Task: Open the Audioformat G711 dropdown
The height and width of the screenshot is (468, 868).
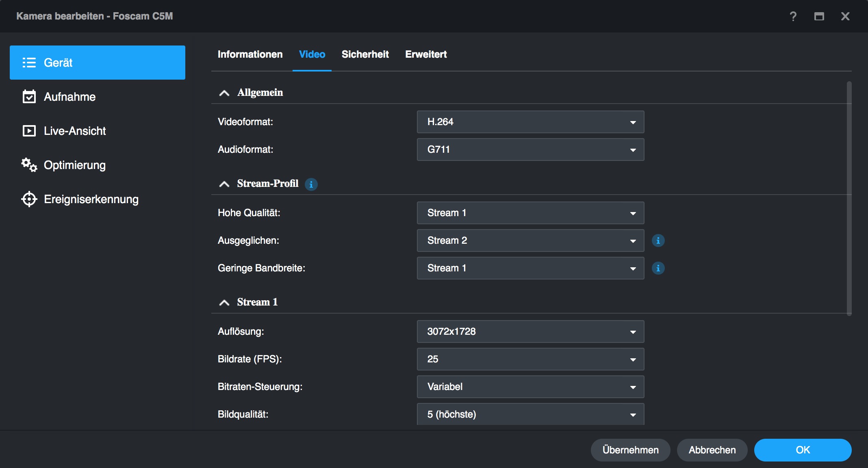Action: click(530, 149)
